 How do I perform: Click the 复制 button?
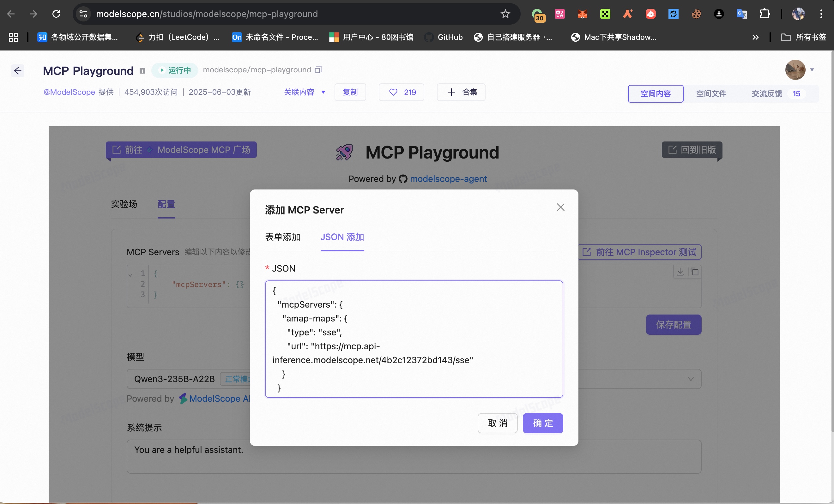(x=350, y=92)
